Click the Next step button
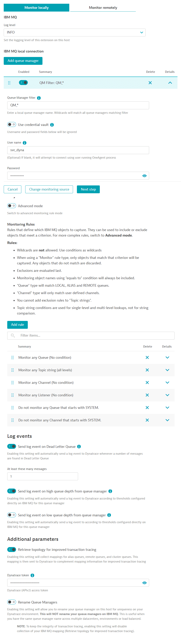Image resolution: width=181 pixels, height=644 pixels. pos(88,189)
